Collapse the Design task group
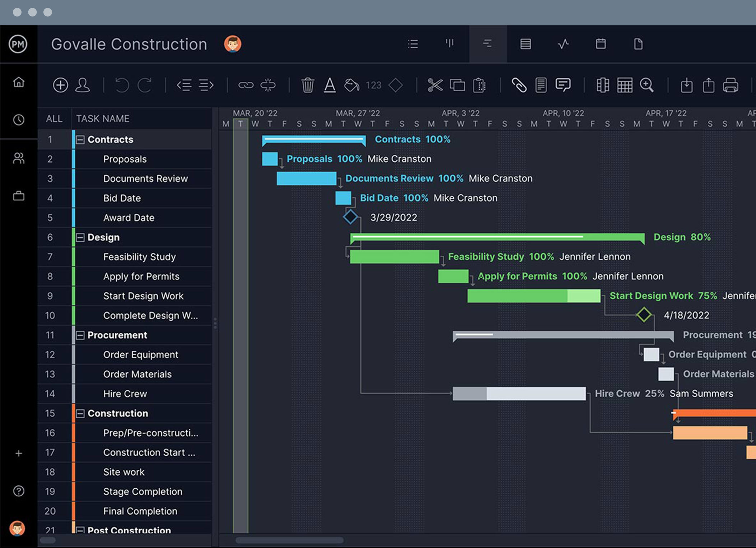Image resolution: width=756 pixels, height=548 pixels. (x=81, y=237)
